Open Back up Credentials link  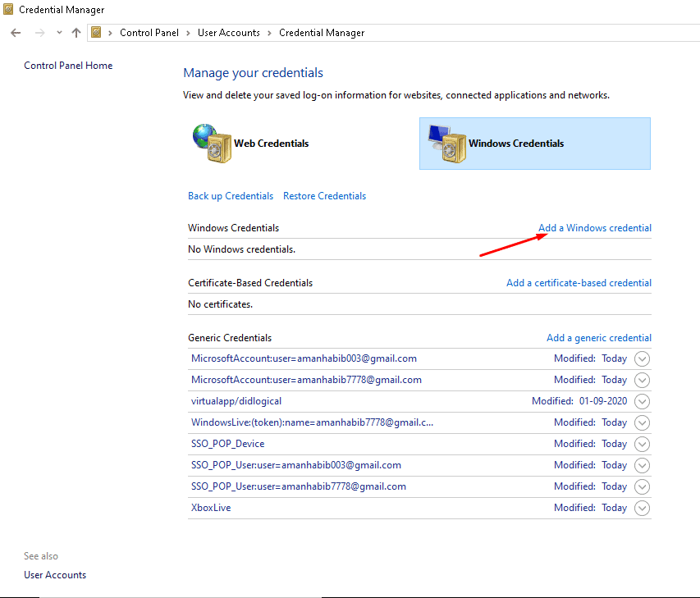[x=231, y=196]
